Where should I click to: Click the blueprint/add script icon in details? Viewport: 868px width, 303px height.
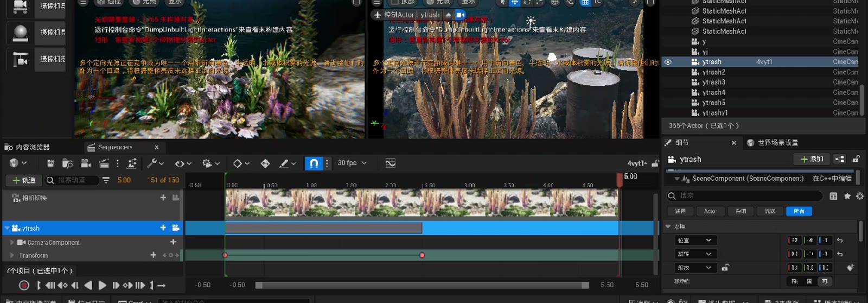point(840,159)
